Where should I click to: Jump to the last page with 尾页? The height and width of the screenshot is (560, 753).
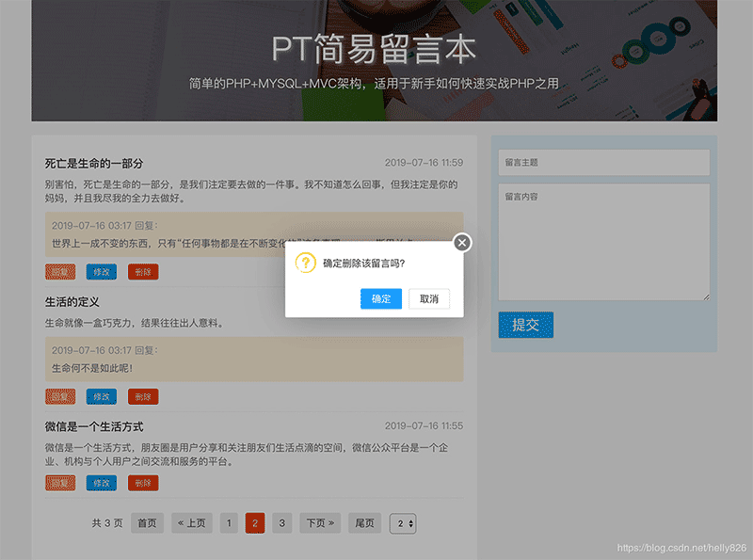point(364,523)
